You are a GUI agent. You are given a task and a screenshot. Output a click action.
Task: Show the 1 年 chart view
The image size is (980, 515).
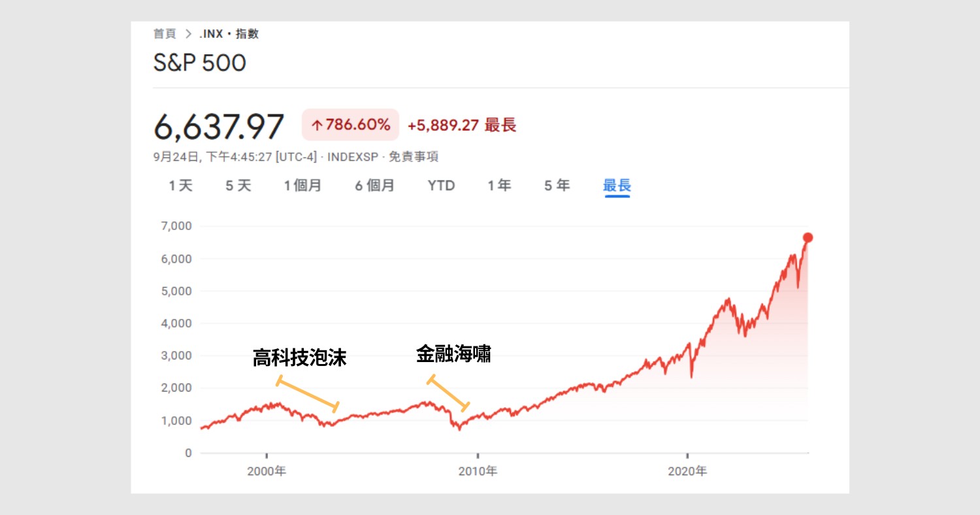(x=499, y=186)
